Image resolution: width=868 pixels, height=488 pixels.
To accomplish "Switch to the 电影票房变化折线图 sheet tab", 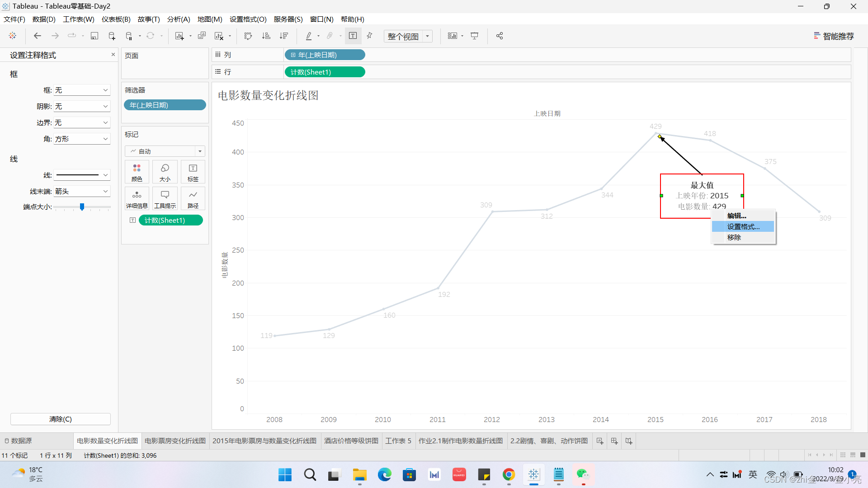I will [175, 441].
